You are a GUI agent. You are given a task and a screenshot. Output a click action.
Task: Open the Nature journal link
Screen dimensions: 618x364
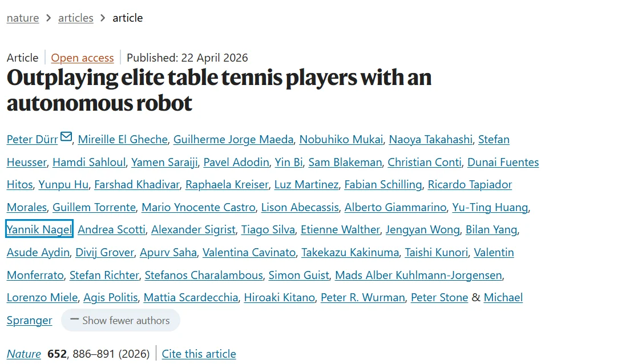tap(24, 354)
